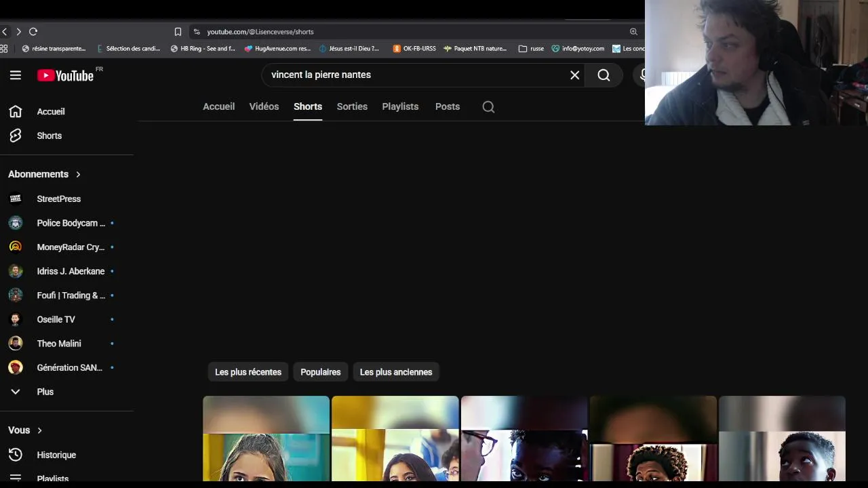Open Oseille TV channel avatar
The width and height of the screenshot is (868, 488).
[16, 319]
